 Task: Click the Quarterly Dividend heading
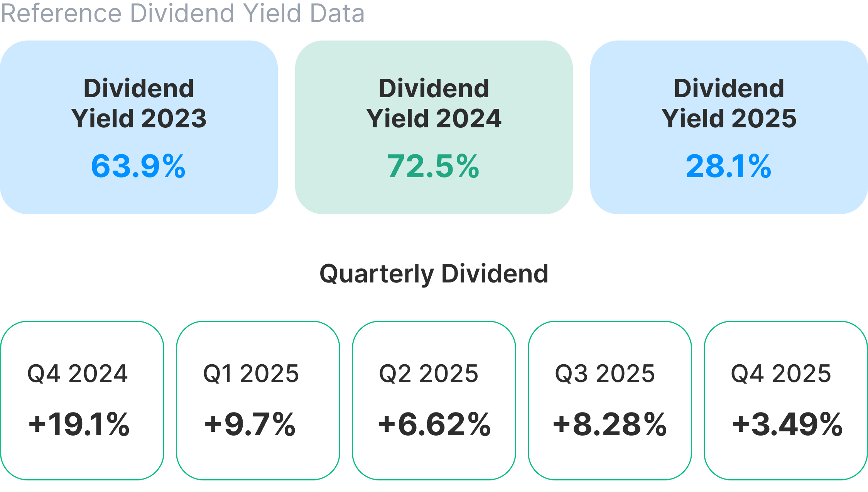[434, 274]
